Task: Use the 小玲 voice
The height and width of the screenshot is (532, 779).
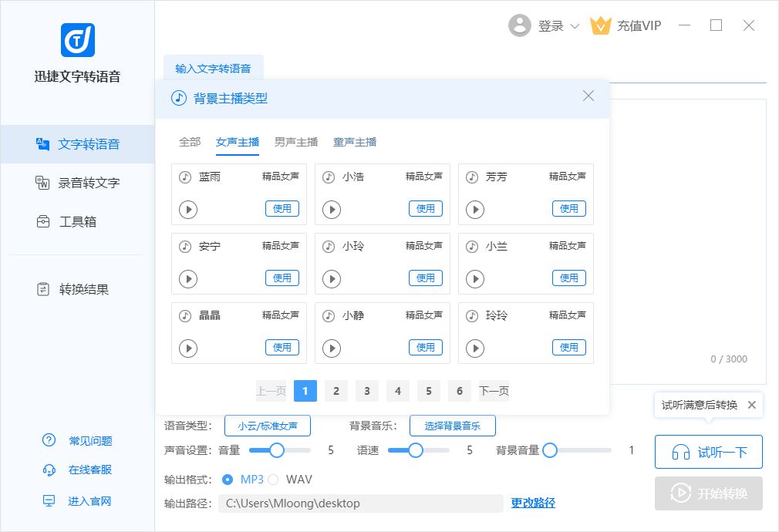Action: 426,278
